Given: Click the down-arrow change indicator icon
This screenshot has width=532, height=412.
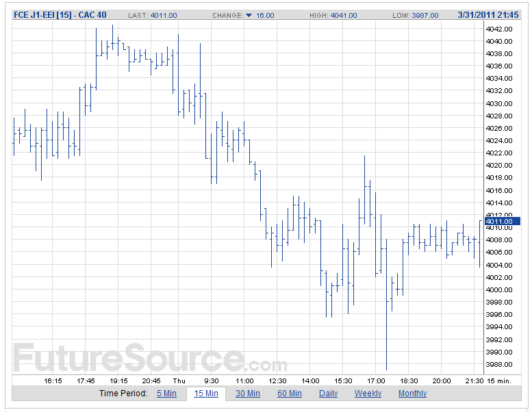Looking at the screenshot, I should [x=249, y=15].
